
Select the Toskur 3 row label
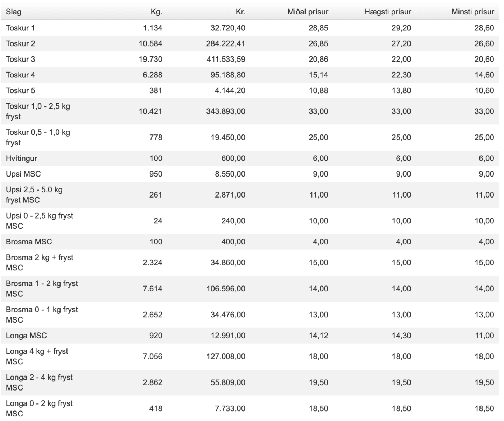pyautogui.click(x=20, y=59)
